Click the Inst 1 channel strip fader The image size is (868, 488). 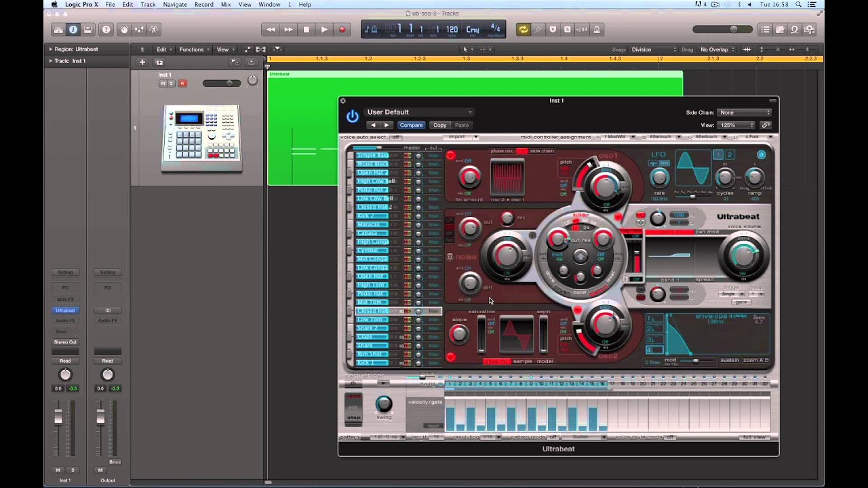click(x=58, y=418)
